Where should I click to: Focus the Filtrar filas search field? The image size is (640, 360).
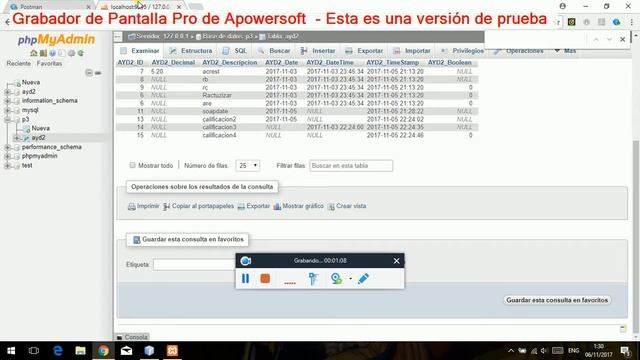pos(351,166)
